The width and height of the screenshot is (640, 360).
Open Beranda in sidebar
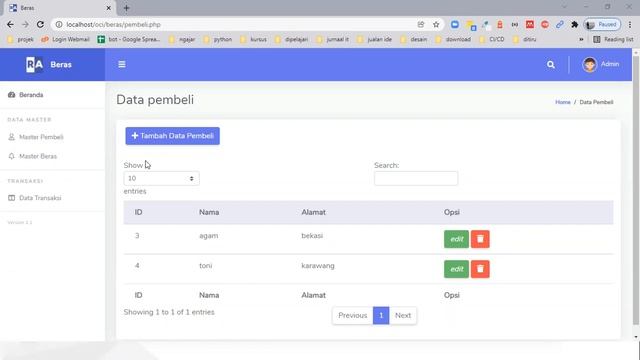point(26,95)
